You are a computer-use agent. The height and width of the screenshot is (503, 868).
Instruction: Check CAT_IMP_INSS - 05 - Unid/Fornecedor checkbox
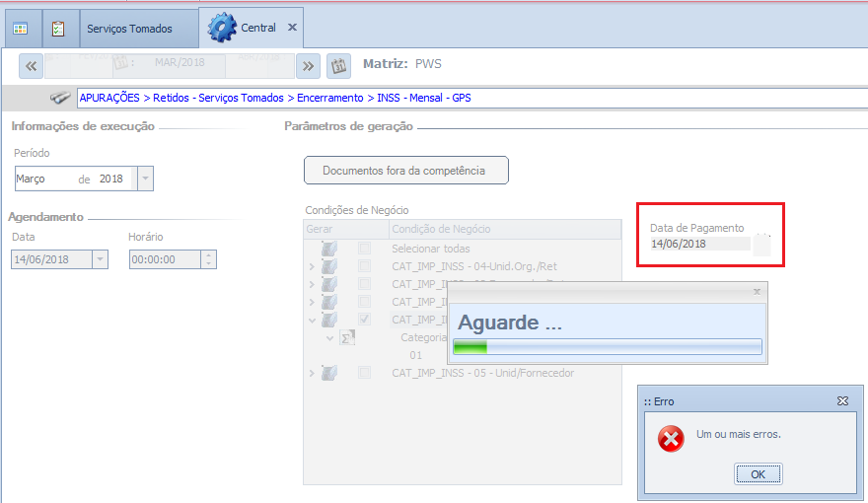(x=364, y=373)
